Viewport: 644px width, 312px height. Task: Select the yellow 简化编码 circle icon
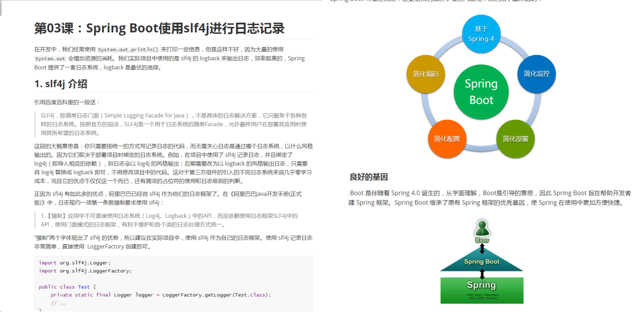point(426,74)
